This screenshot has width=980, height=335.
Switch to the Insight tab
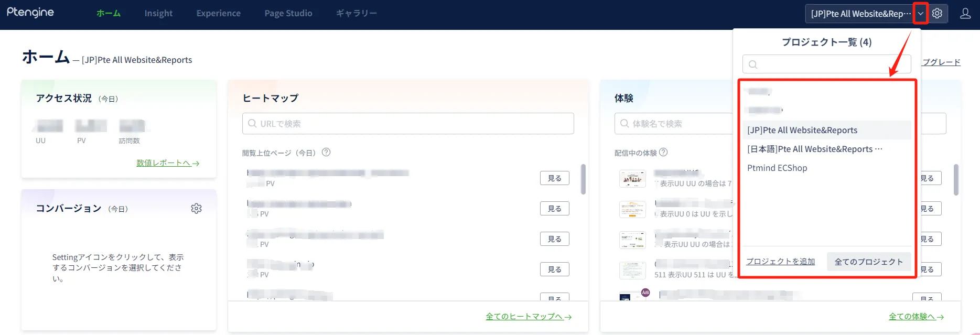pyautogui.click(x=158, y=13)
